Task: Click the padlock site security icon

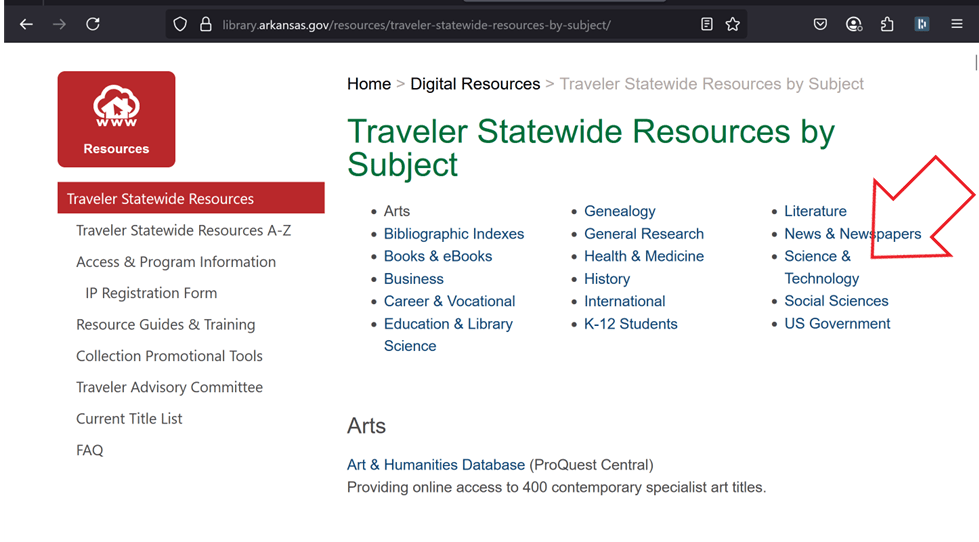Action: click(x=205, y=24)
